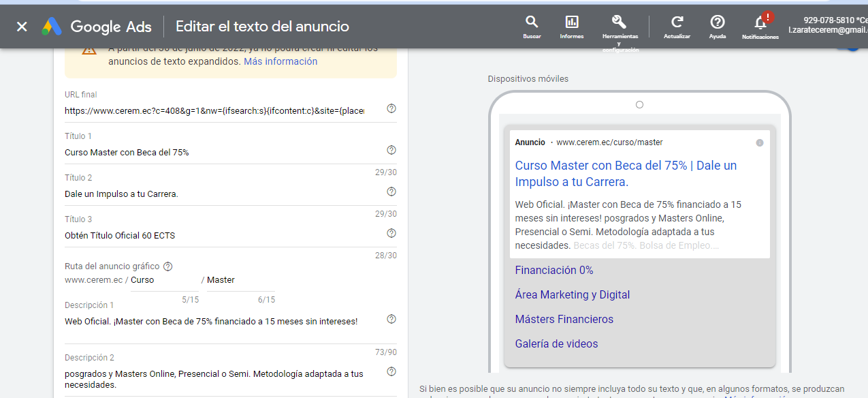868x398 pixels.
Task: Click help icon next to Ruta del anuncio gráfico
Action: click(168, 266)
